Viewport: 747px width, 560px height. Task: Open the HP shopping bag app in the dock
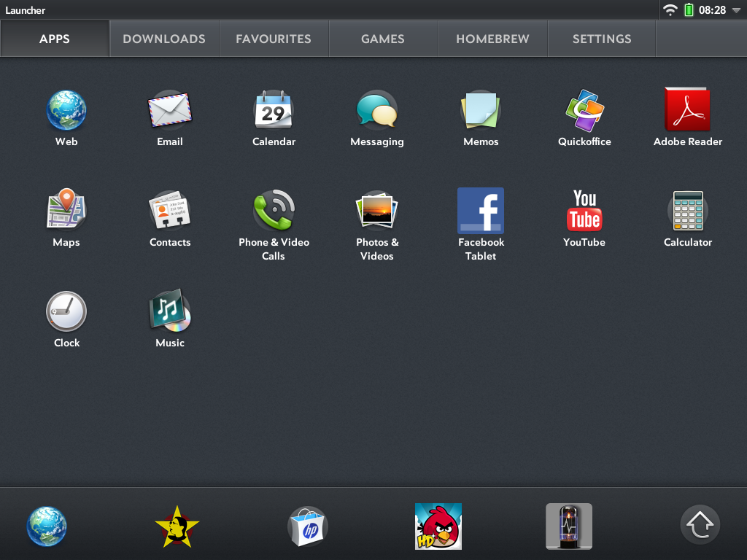click(308, 526)
